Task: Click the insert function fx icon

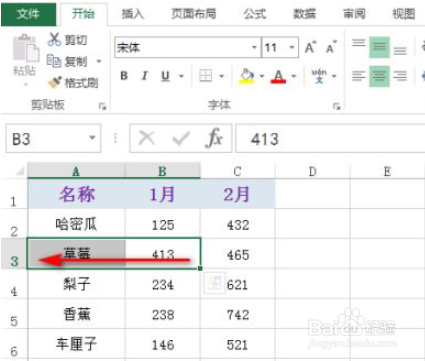Action: [214, 138]
